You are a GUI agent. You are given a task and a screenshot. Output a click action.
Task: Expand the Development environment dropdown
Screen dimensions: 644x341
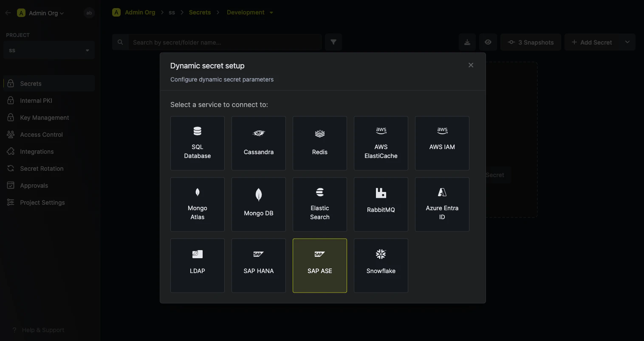(250, 12)
